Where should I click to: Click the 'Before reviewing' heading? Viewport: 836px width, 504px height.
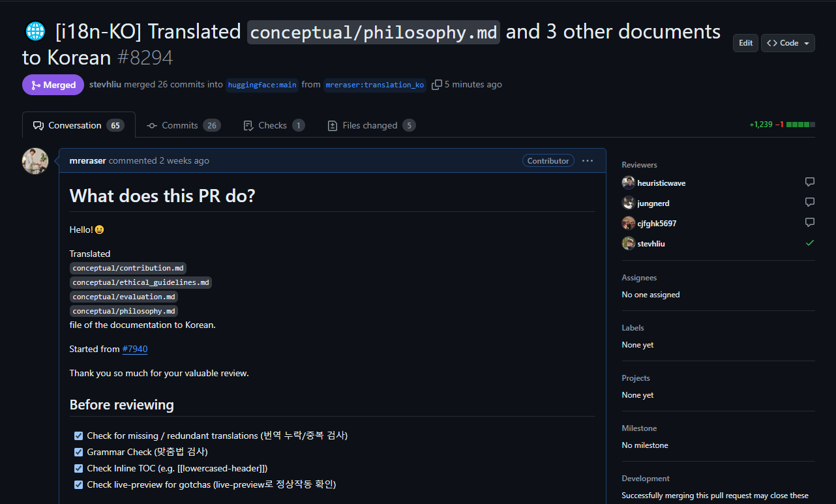coord(121,405)
